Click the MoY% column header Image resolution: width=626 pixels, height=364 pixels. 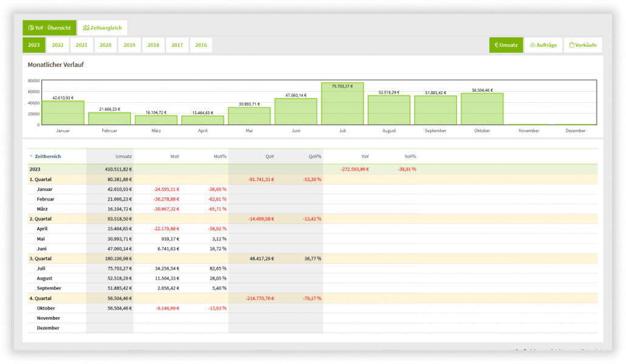pyautogui.click(x=220, y=156)
